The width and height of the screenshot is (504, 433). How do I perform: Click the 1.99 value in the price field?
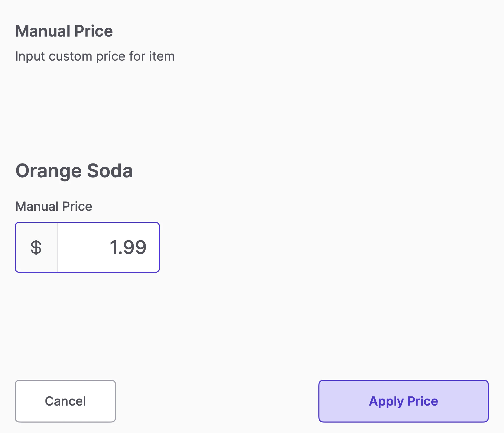128,247
